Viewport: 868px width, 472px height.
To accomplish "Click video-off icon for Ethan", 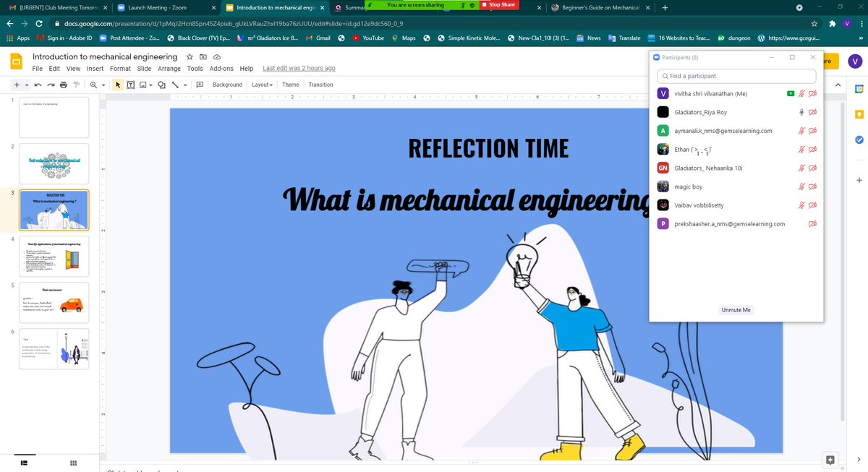I will coord(812,150).
